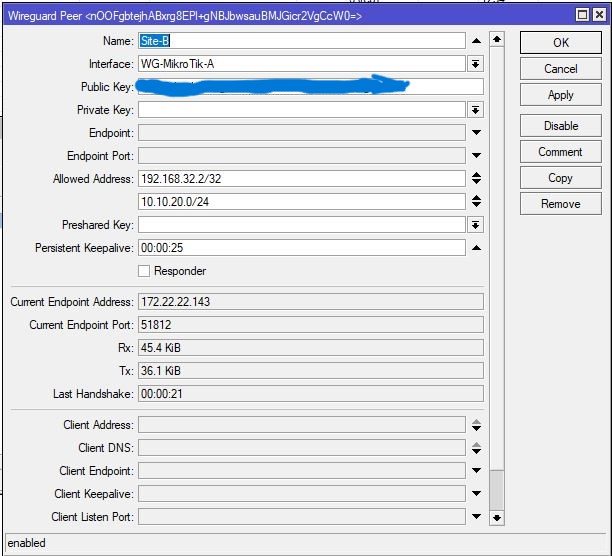Click Apply to save peer settings

560,95
